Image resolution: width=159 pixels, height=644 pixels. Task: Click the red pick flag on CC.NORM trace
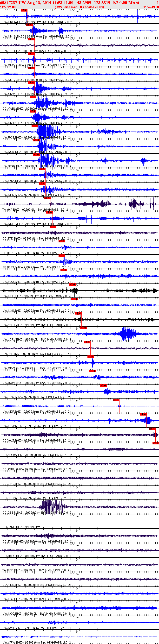(x=156, y=443)
